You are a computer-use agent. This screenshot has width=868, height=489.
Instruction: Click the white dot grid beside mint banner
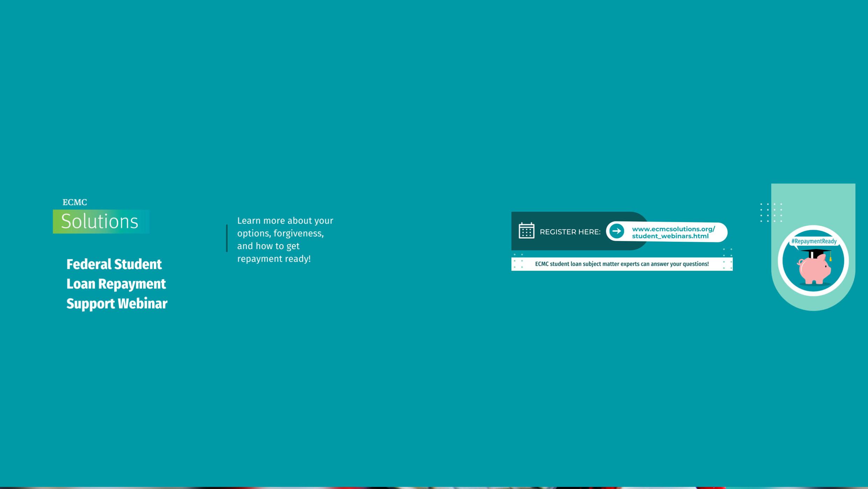coord(771,212)
